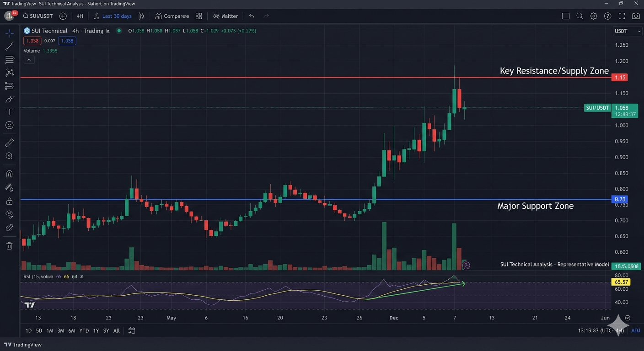Switch to the 3M range
Viewport: 644px width, 351px height.
[60, 330]
